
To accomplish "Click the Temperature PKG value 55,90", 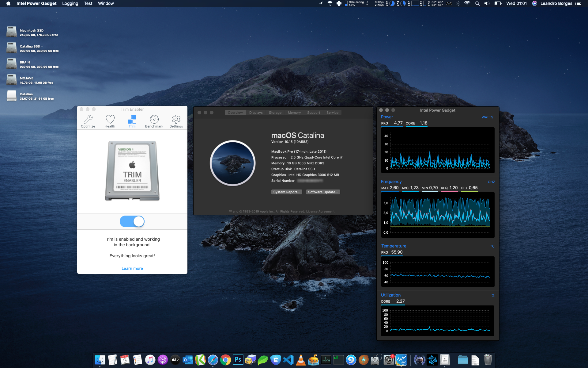I will (397, 252).
